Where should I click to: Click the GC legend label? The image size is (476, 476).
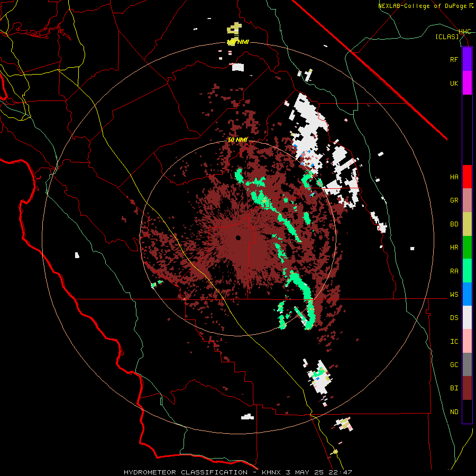pos(454,365)
